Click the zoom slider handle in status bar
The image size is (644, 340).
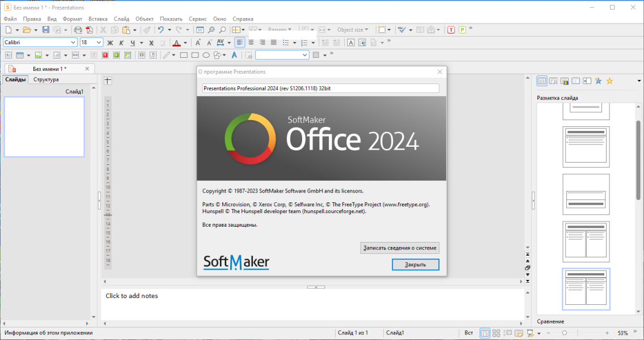coord(564,333)
